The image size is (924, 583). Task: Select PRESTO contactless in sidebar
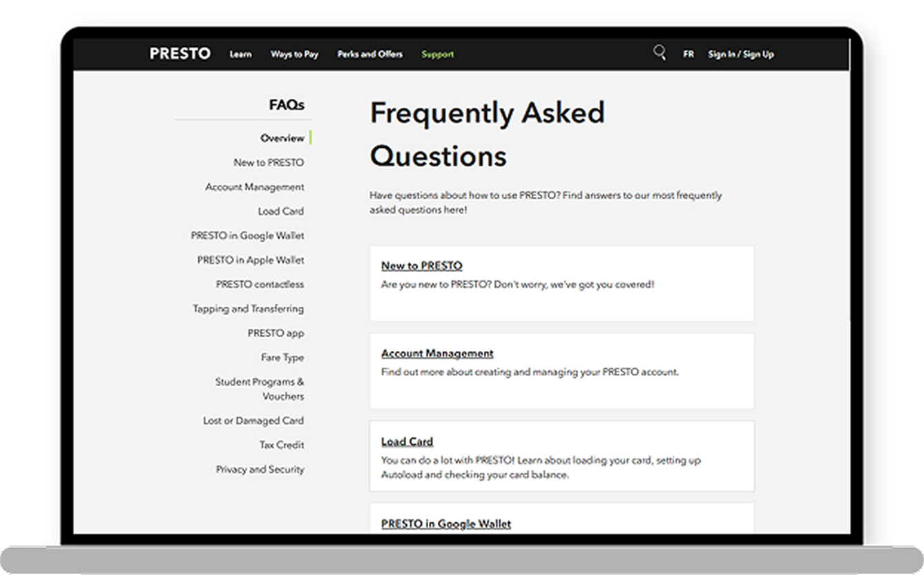(x=260, y=284)
